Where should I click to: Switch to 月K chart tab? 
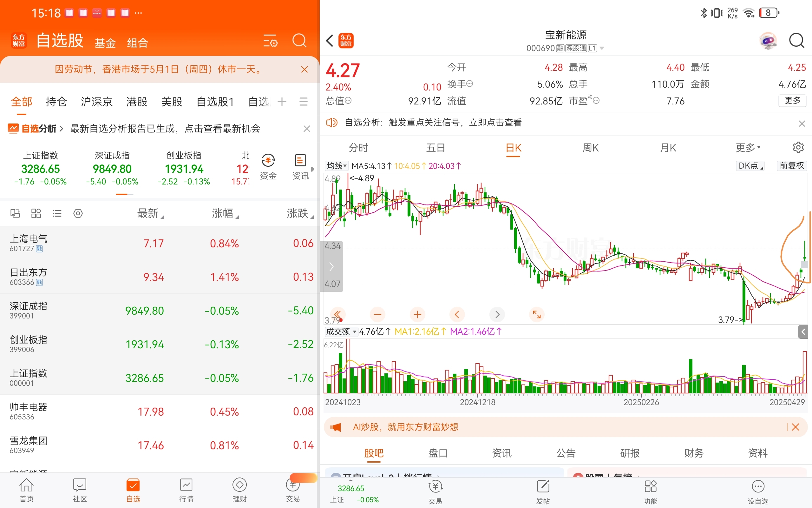coord(668,148)
